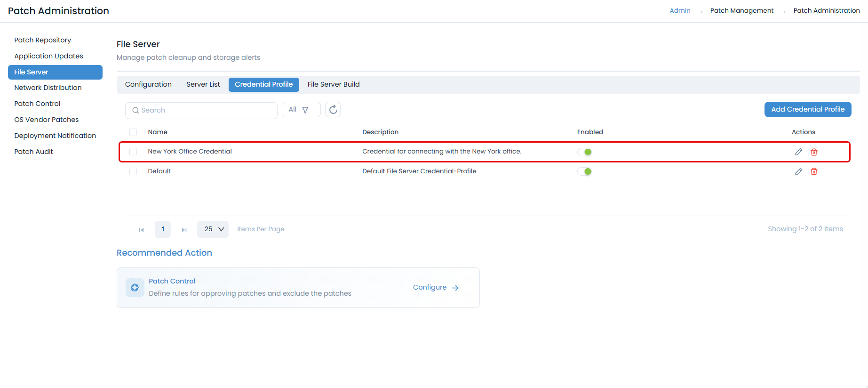Edit the New York Office Credential profile
Image resolution: width=868 pixels, height=388 pixels.
click(798, 152)
